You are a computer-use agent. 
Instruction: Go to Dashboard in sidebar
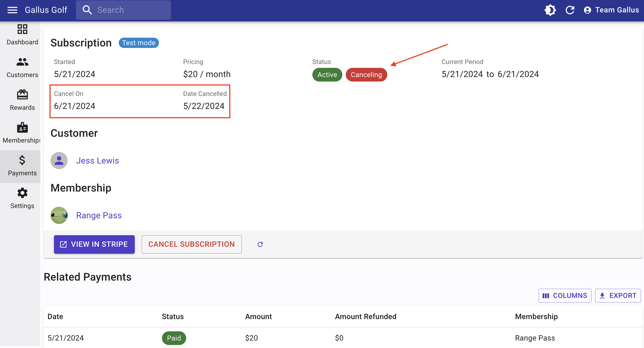click(x=22, y=35)
